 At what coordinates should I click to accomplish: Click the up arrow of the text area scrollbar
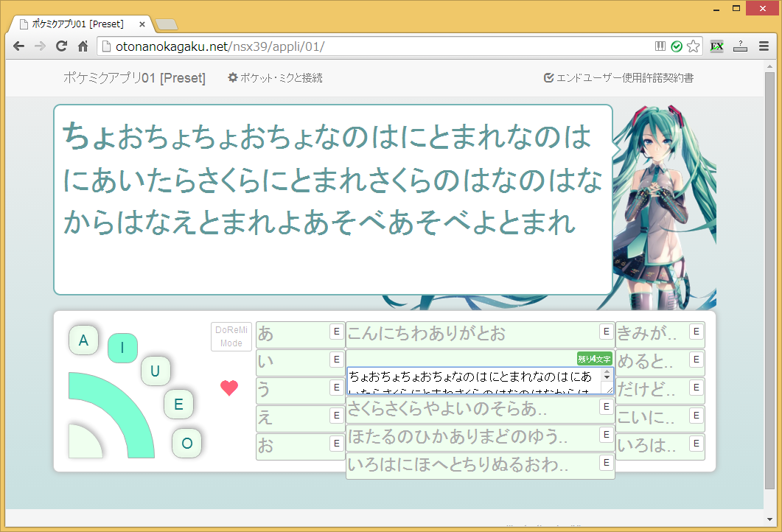click(x=607, y=372)
